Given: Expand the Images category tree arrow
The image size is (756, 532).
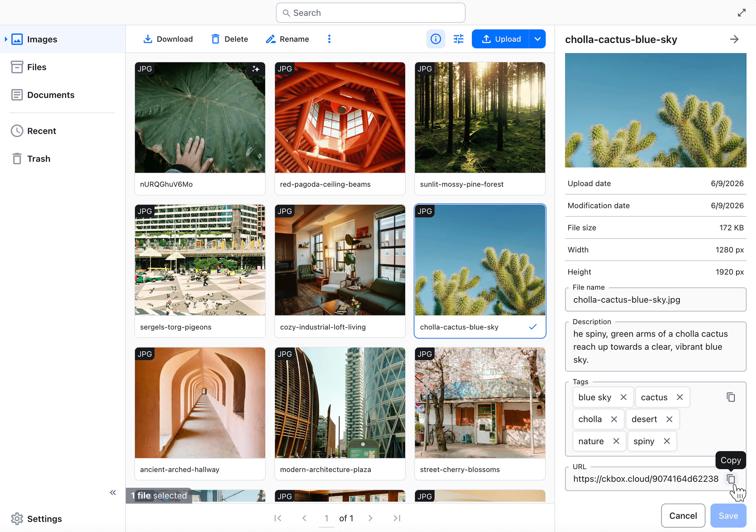Looking at the screenshot, I should pyautogui.click(x=6, y=39).
